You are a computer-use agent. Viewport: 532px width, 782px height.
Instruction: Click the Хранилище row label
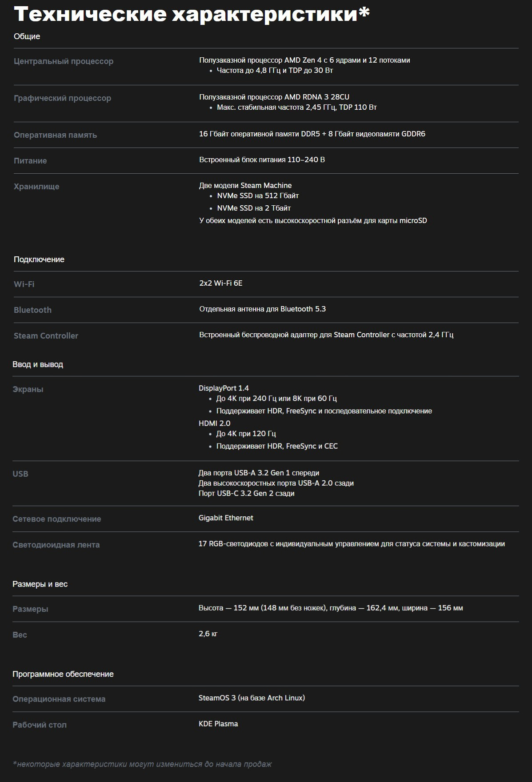pyautogui.click(x=36, y=187)
